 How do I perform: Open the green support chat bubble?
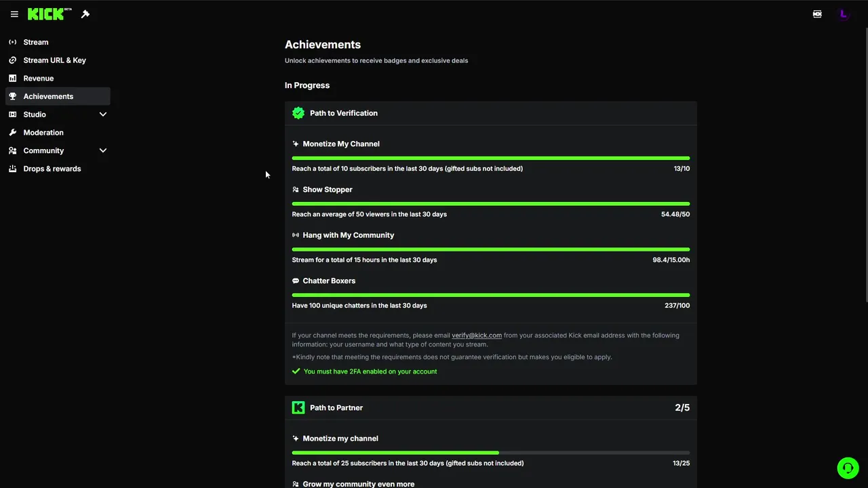pyautogui.click(x=848, y=468)
